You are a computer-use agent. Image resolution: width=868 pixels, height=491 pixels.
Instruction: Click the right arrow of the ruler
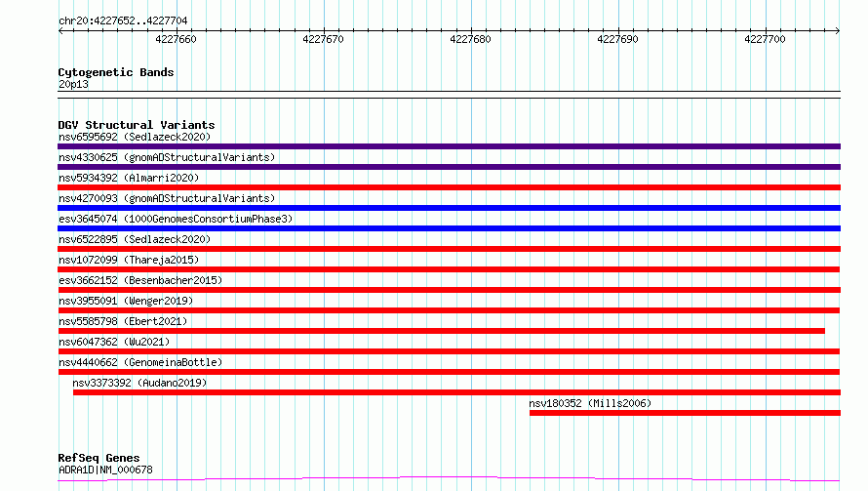pos(837,30)
